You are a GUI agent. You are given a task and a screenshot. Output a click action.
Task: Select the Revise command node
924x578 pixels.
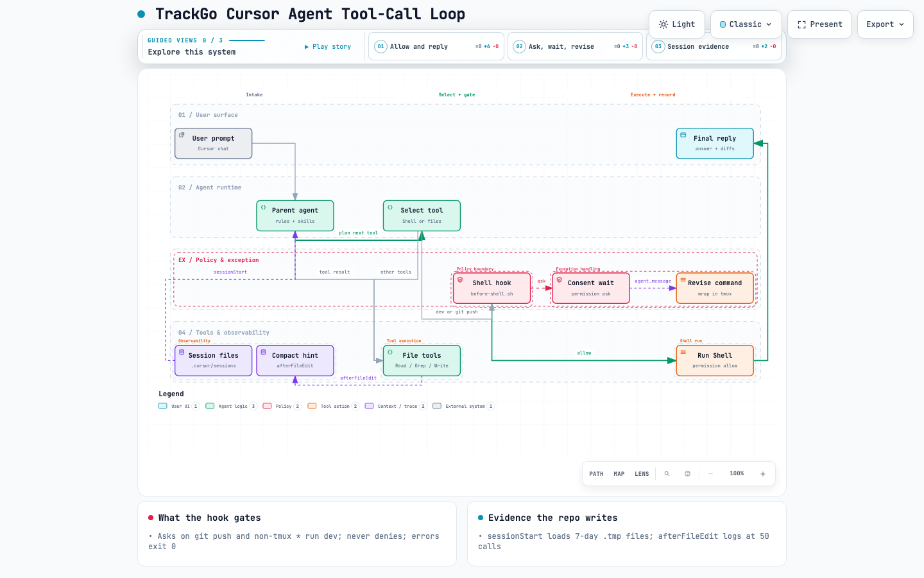715,288
